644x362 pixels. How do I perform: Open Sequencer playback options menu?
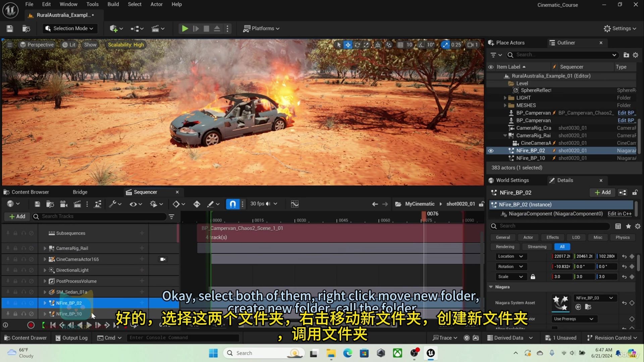point(156,204)
